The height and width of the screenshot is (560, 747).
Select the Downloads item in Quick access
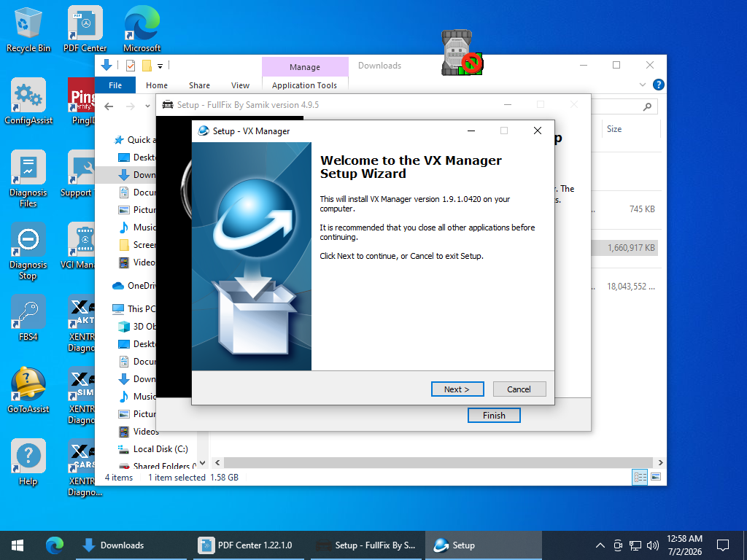point(137,175)
